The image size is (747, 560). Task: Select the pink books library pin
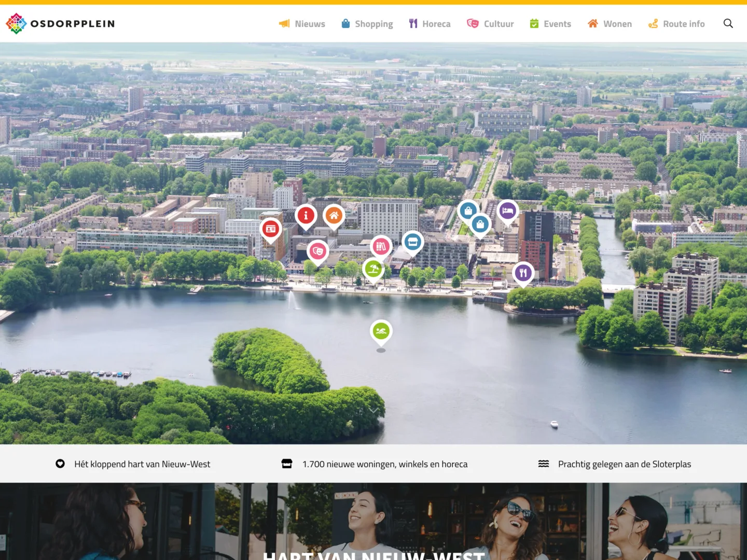coord(381,246)
